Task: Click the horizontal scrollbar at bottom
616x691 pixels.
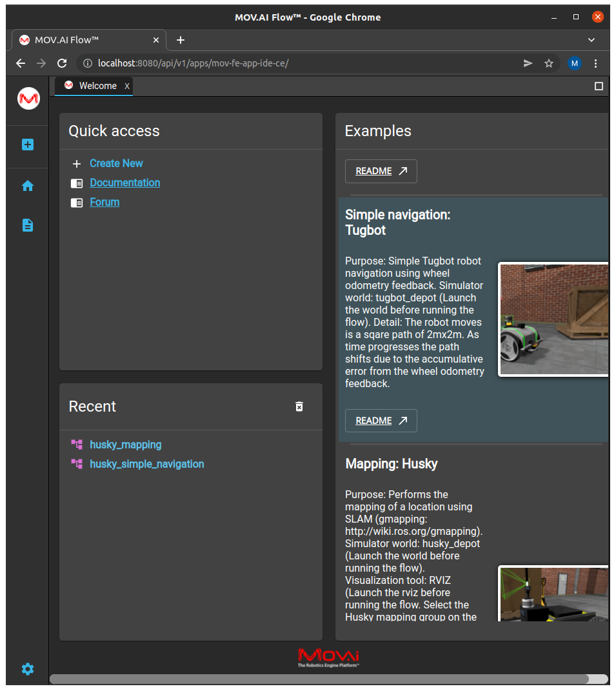Action: pyautogui.click(x=319, y=679)
